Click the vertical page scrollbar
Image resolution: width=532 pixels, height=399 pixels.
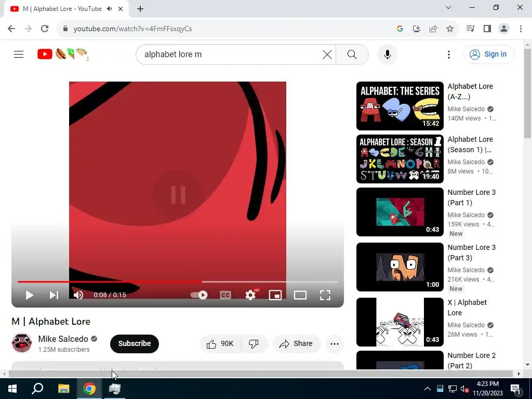tap(527, 94)
